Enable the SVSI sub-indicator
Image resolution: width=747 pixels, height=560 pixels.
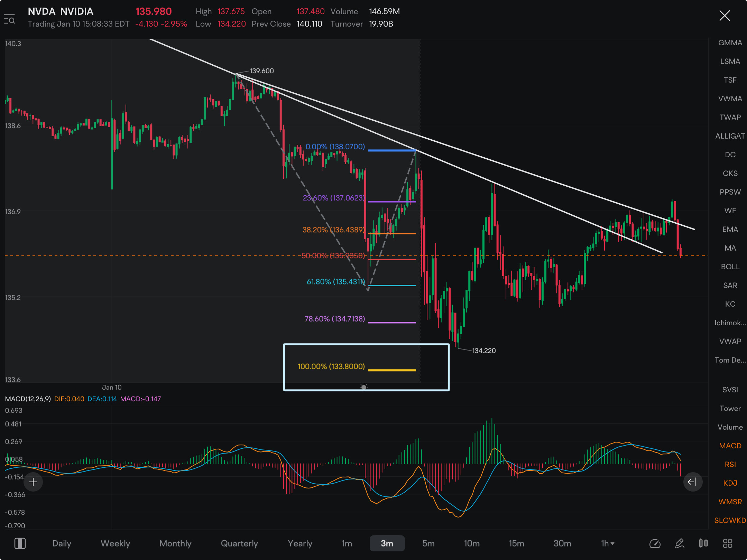730,390
